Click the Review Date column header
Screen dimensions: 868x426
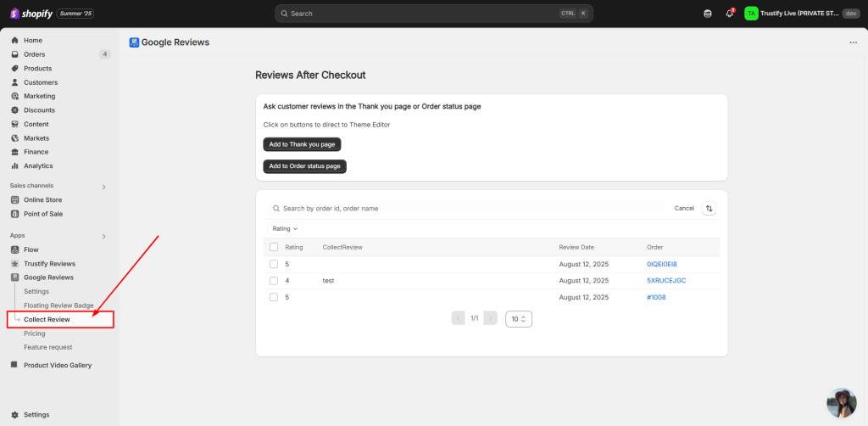tap(576, 247)
